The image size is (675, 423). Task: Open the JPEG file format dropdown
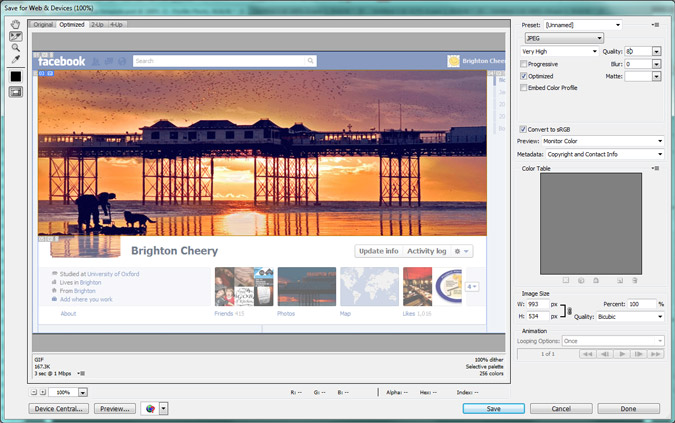(x=563, y=38)
